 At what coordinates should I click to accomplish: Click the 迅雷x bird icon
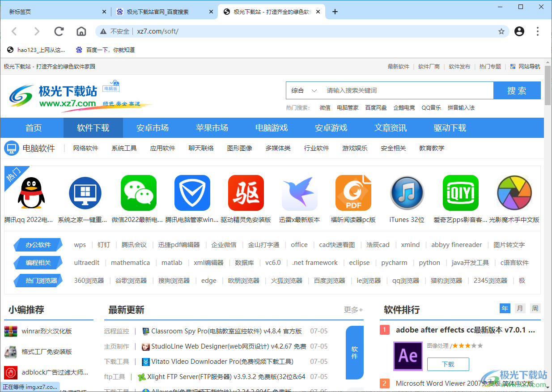coord(299,193)
